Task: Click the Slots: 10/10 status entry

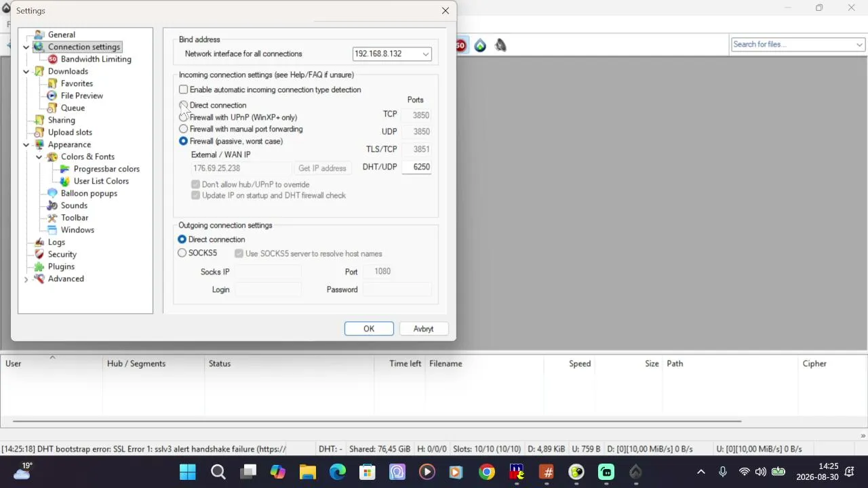Action: coord(487,449)
